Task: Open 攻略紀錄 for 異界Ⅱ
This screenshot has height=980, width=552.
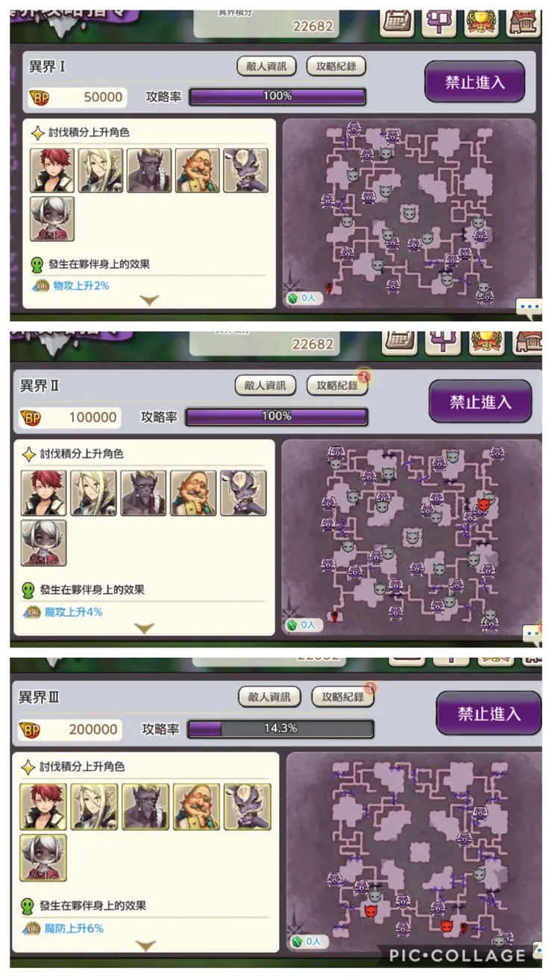Action: click(x=337, y=385)
